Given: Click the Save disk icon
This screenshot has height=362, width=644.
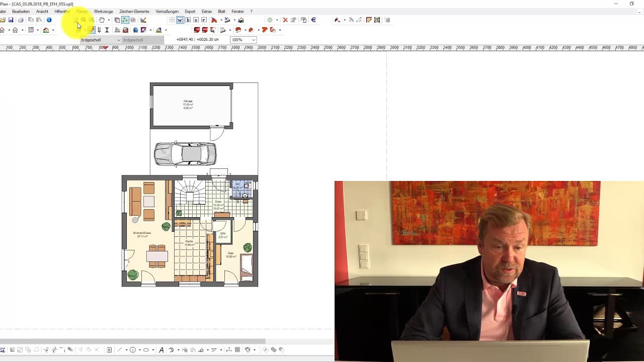Looking at the screenshot, I should tap(11, 20).
